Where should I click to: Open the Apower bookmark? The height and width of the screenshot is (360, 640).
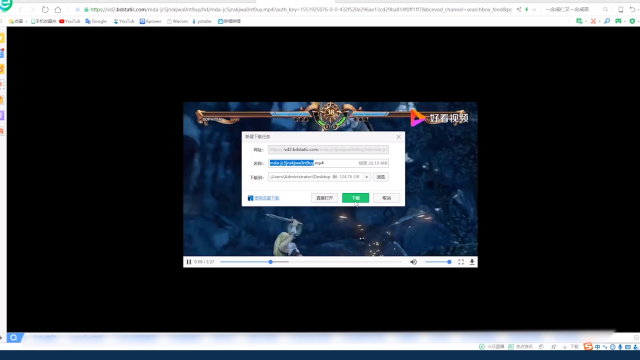click(x=151, y=21)
